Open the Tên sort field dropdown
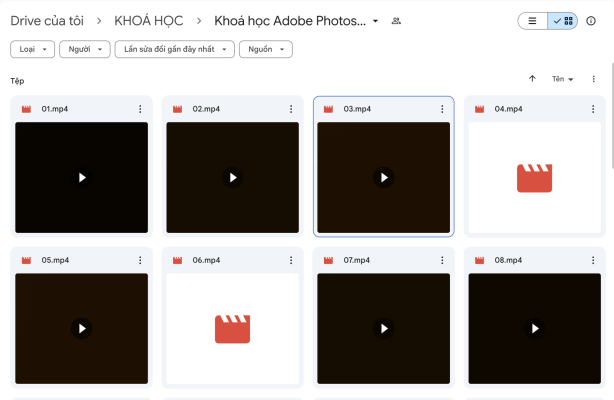Screen dimensions: 614x400 [562, 79]
